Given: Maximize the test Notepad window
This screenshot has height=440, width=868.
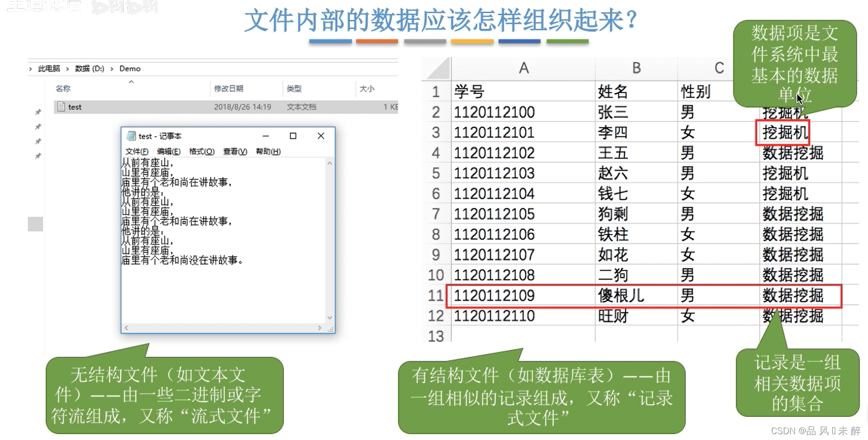Looking at the screenshot, I should point(293,136).
